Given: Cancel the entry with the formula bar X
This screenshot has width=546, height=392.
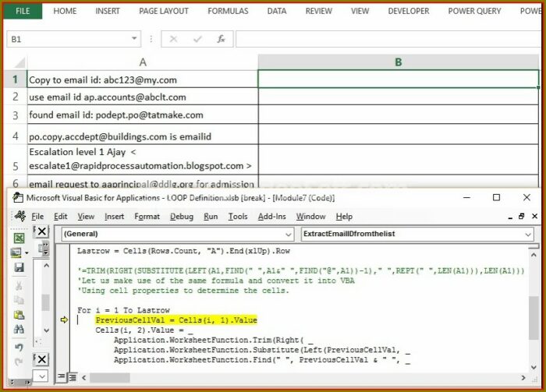Looking at the screenshot, I should point(173,39).
